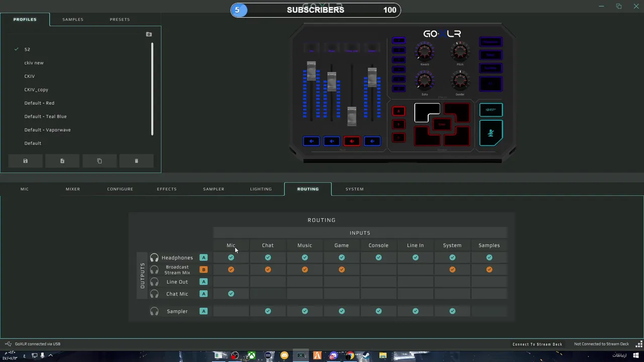644x362 pixels.
Task: Select the Sampler tab
Action: 214,189
